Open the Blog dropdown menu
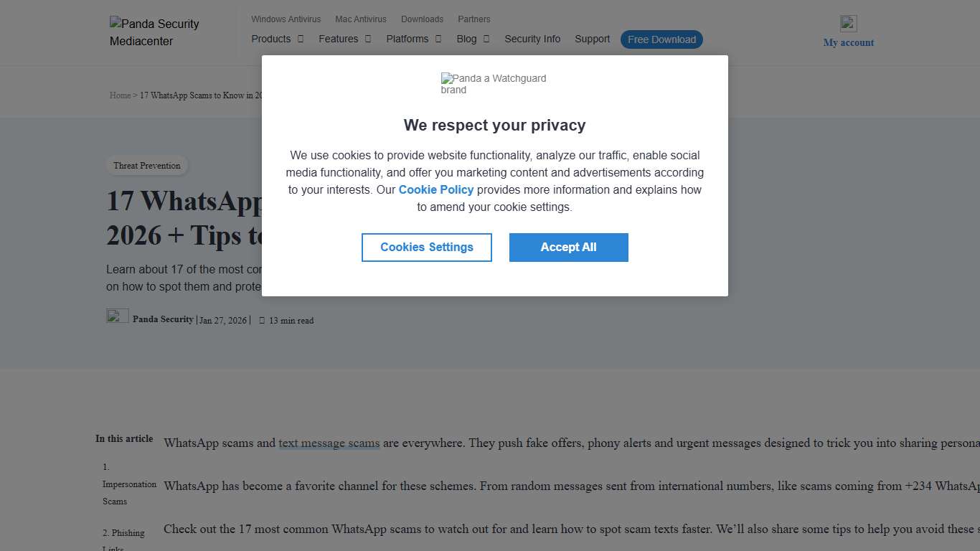 473,39
